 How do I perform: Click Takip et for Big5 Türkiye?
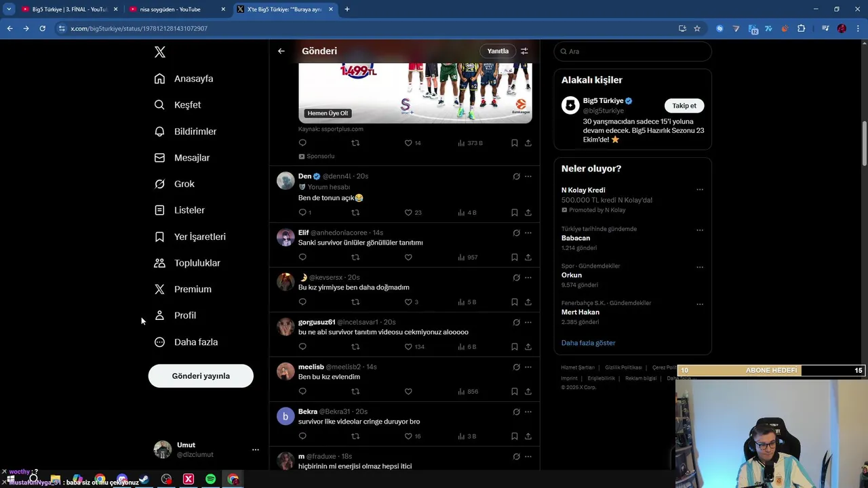pyautogui.click(x=684, y=106)
